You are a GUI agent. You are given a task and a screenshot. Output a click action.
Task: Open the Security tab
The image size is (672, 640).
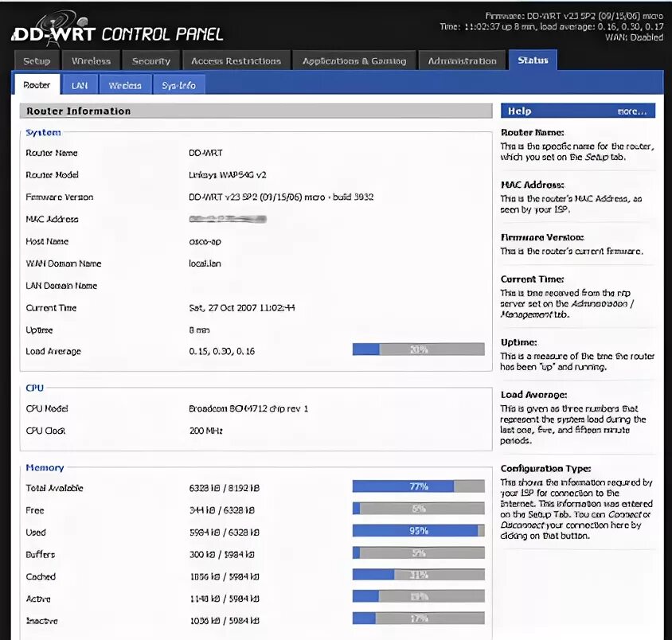point(150,60)
